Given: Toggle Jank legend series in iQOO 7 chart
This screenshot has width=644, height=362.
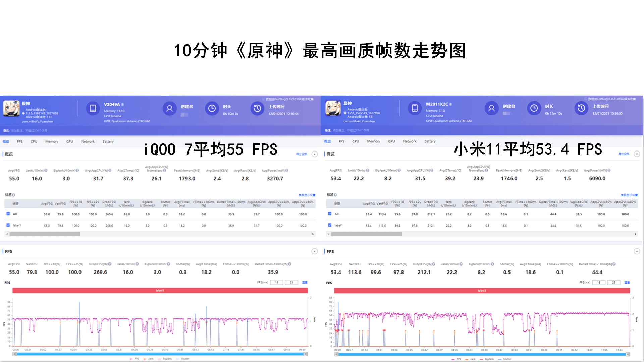Looking at the screenshot, I should (148, 359).
